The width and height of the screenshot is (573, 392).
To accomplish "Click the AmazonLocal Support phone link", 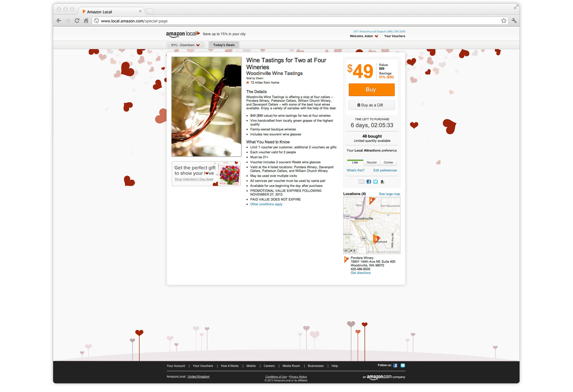I will (x=379, y=31).
